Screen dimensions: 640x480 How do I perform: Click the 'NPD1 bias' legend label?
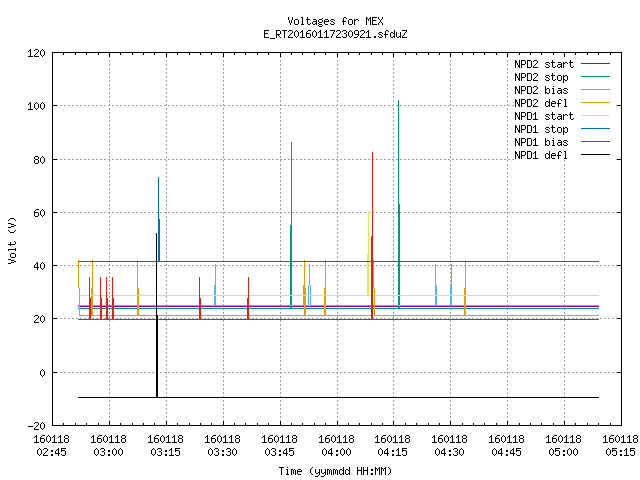tap(541, 142)
